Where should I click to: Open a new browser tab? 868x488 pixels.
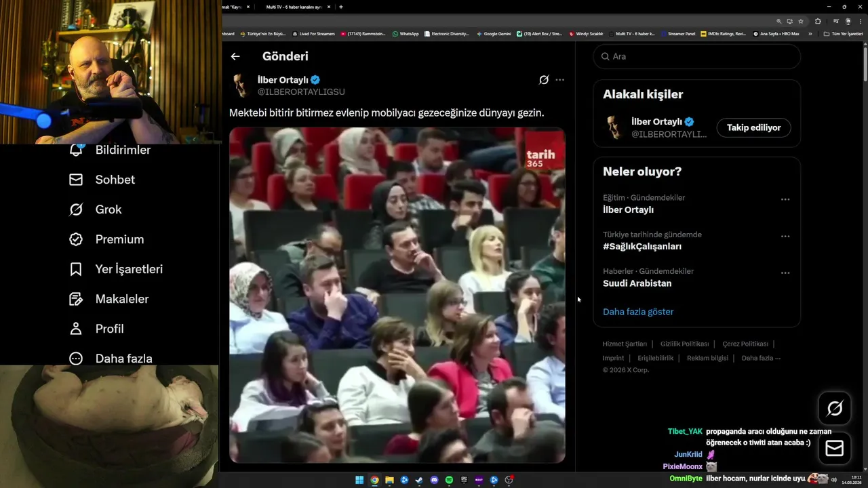(x=340, y=7)
